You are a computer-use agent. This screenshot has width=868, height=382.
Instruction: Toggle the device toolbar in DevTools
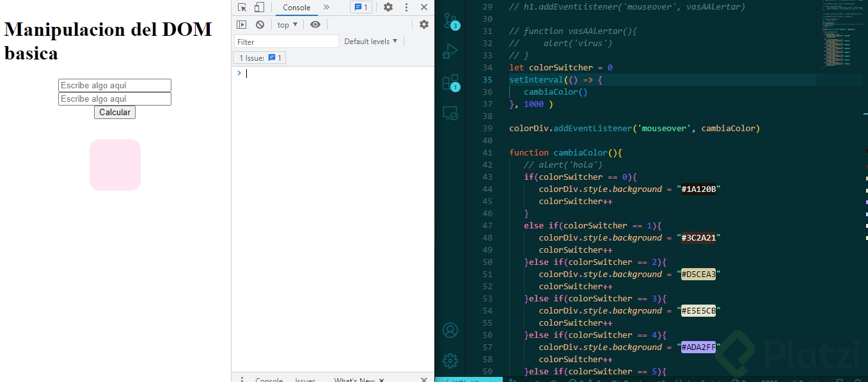(x=259, y=8)
